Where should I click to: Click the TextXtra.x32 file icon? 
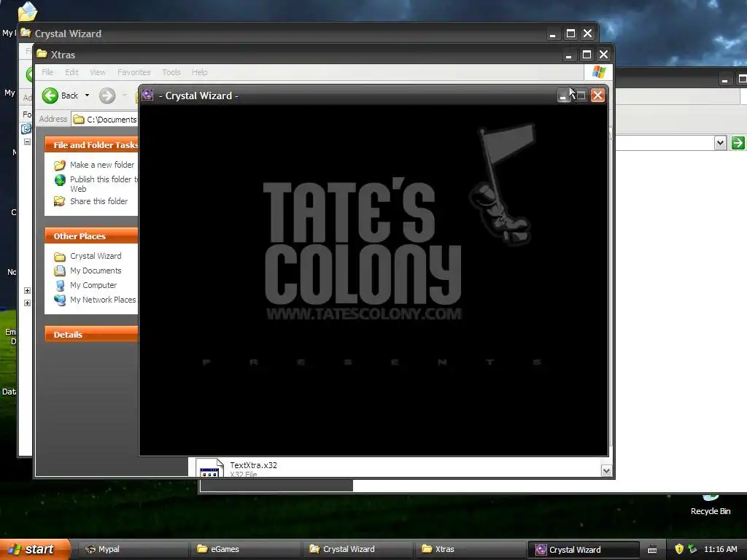pos(209,467)
